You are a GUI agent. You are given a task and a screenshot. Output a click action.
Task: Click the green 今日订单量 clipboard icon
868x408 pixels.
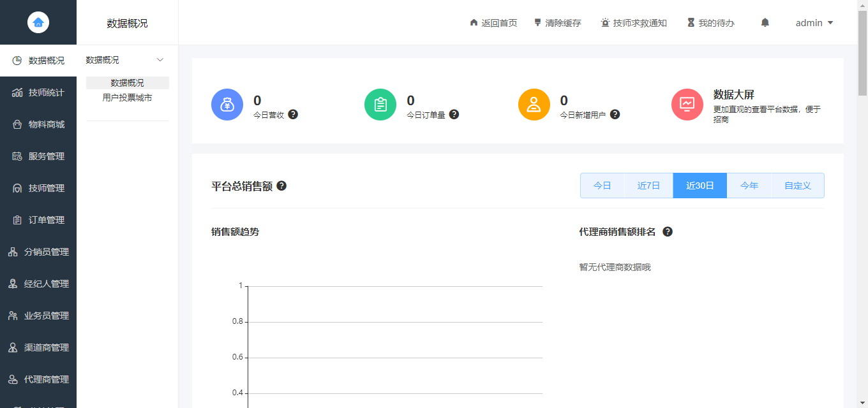pyautogui.click(x=380, y=105)
